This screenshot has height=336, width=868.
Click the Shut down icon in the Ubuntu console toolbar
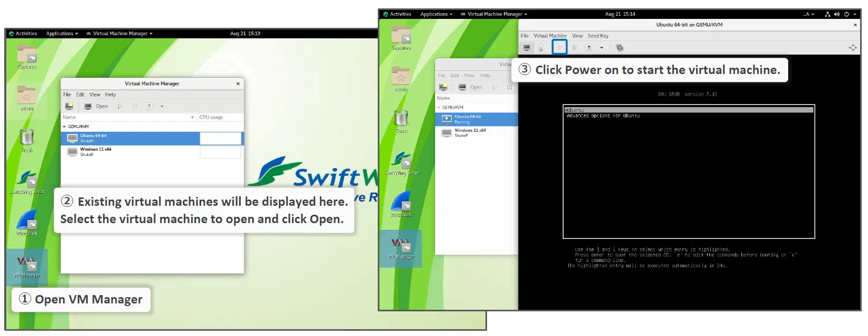[x=589, y=48]
